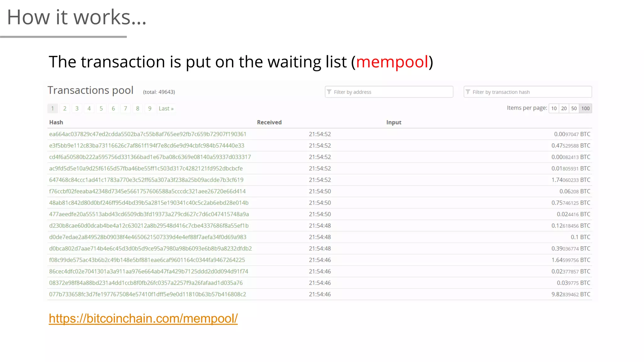Open the bitcoinchain.com/mempool link
644x362 pixels.
(143, 318)
